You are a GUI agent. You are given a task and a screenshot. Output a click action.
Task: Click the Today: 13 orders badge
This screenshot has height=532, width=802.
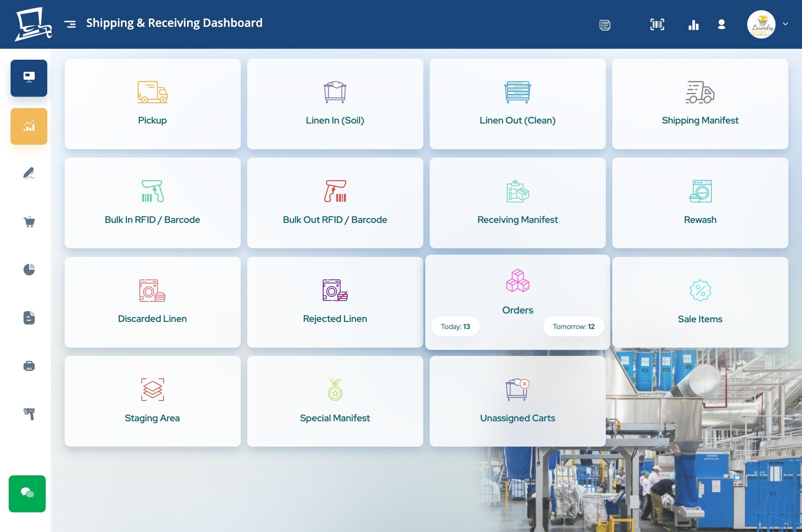pyautogui.click(x=455, y=326)
